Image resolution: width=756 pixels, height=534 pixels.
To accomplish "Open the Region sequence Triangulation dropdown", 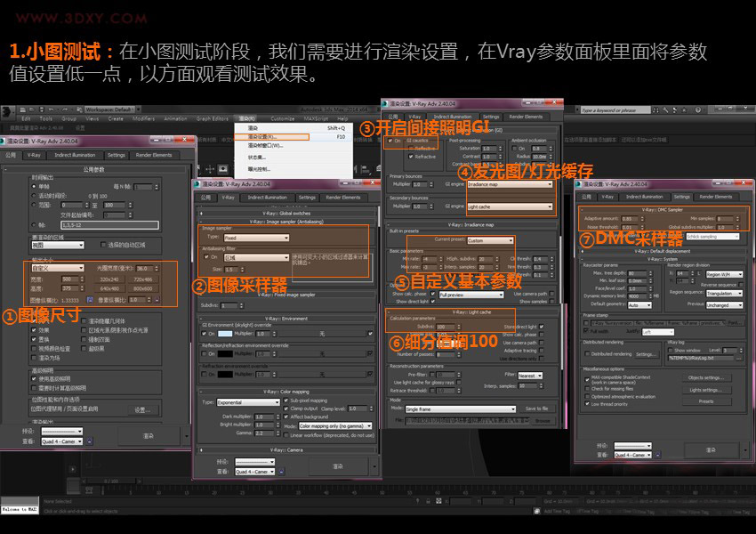I will (x=725, y=294).
